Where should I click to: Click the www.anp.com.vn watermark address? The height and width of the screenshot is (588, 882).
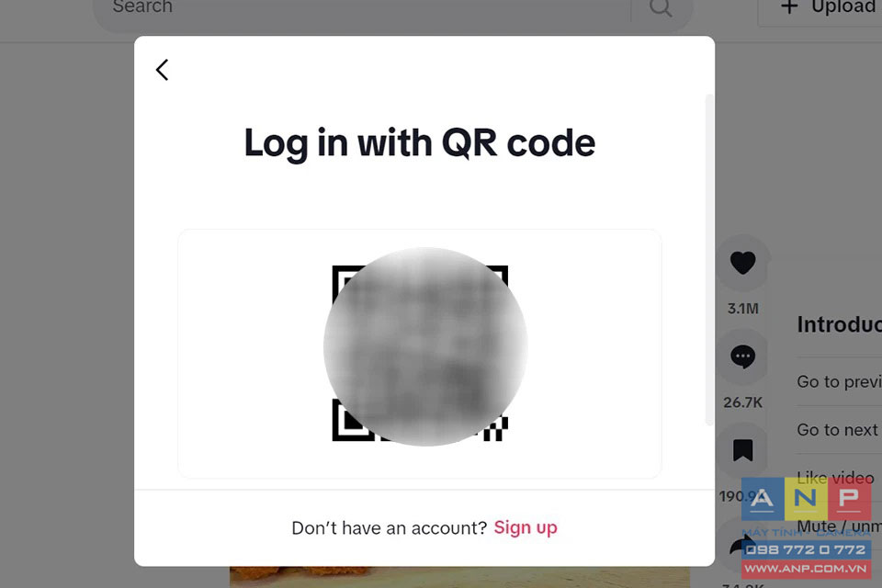click(x=806, y=569)
